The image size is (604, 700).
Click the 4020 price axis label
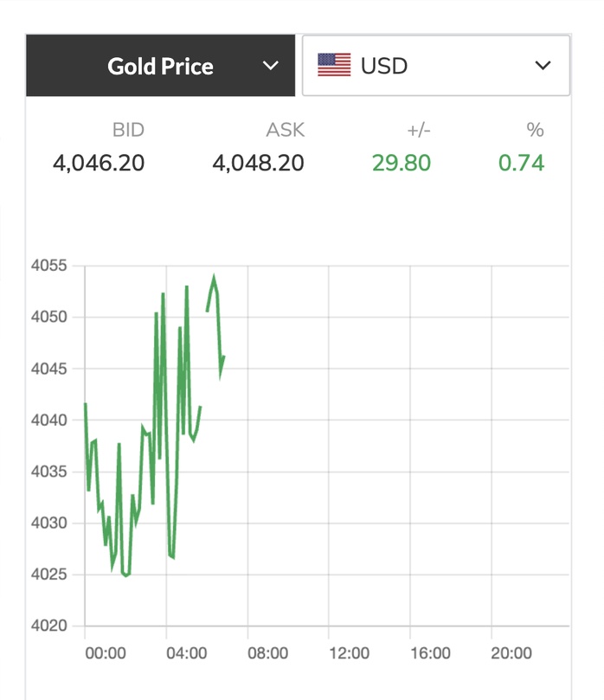coord(48,626)
